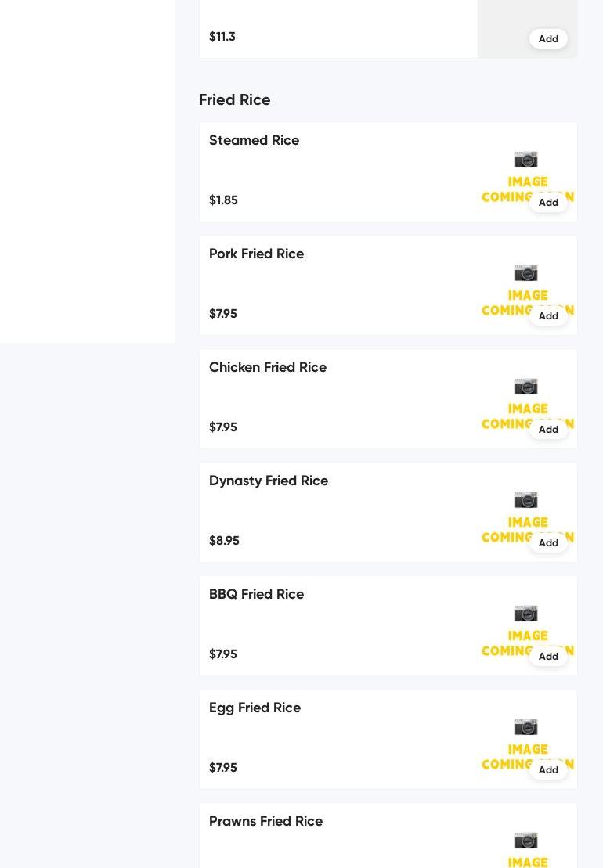
Task: Add Pork Fried Rice to cart
Action: [548, 316]
